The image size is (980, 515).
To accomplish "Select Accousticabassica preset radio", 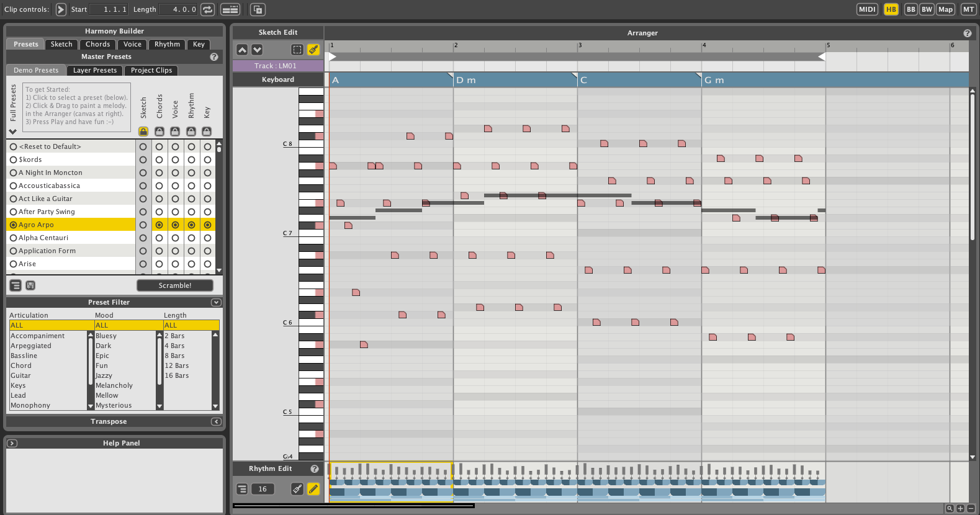I will (x=13, y=186).
